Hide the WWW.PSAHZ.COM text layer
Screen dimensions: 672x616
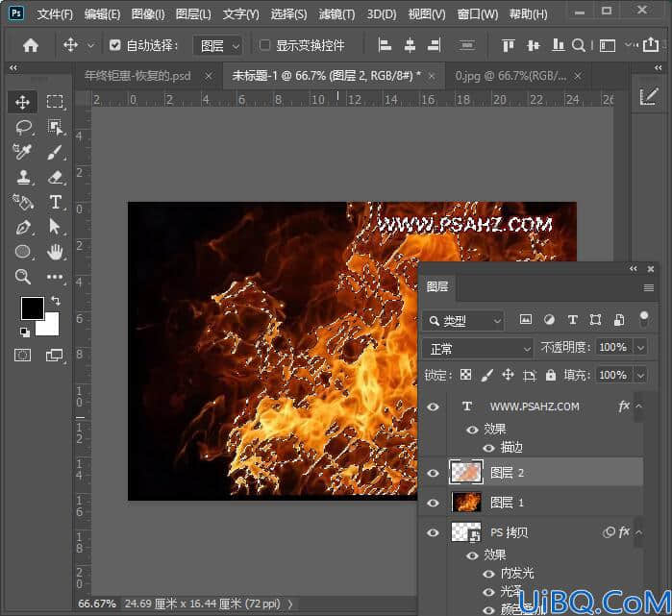(433, 407)
